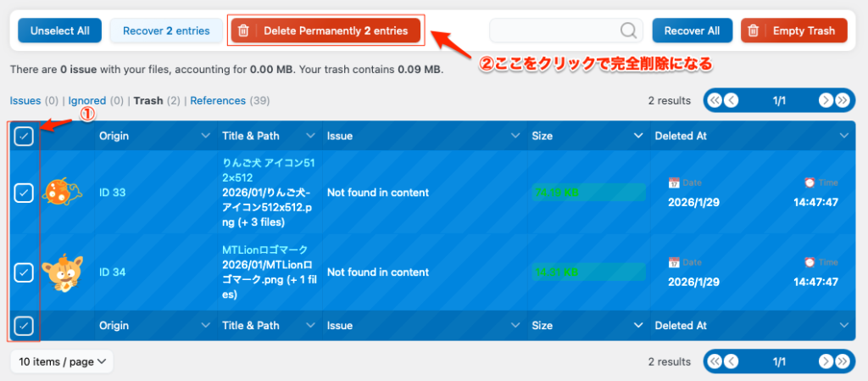This screenshot has height=381, width=868.
Task: Toggle the header select-all checkbox
Action: (x=24, y=136)
